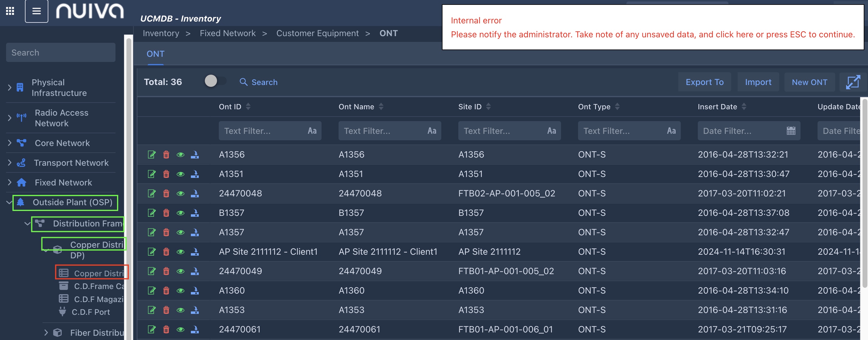The image size is (868, 340).
Task: Click the expand fullscreen arrow icon
Action: tap(853, 82)
